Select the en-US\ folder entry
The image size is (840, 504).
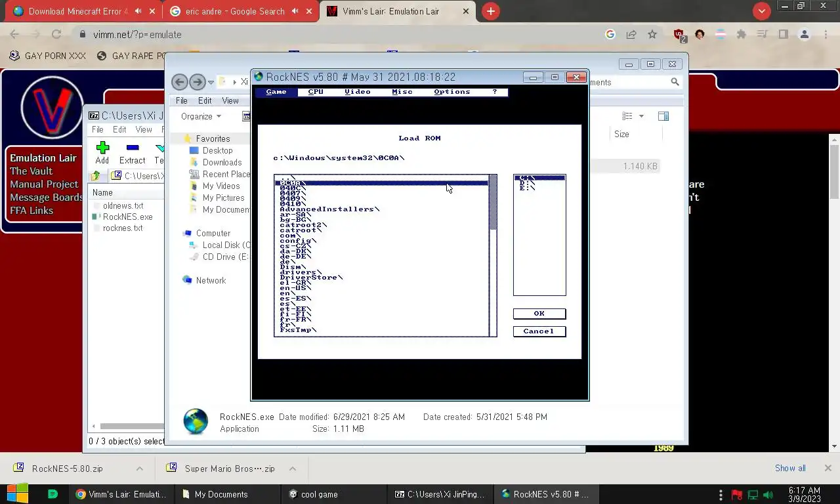click(295, 288)
